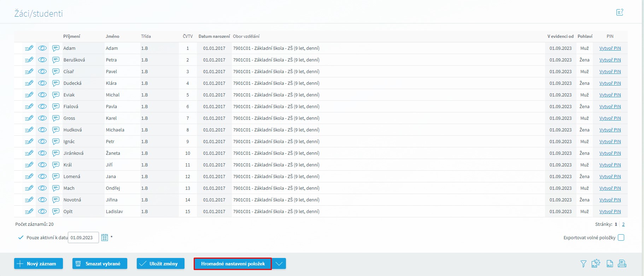Open the filter funnel icon

(584, 264)
